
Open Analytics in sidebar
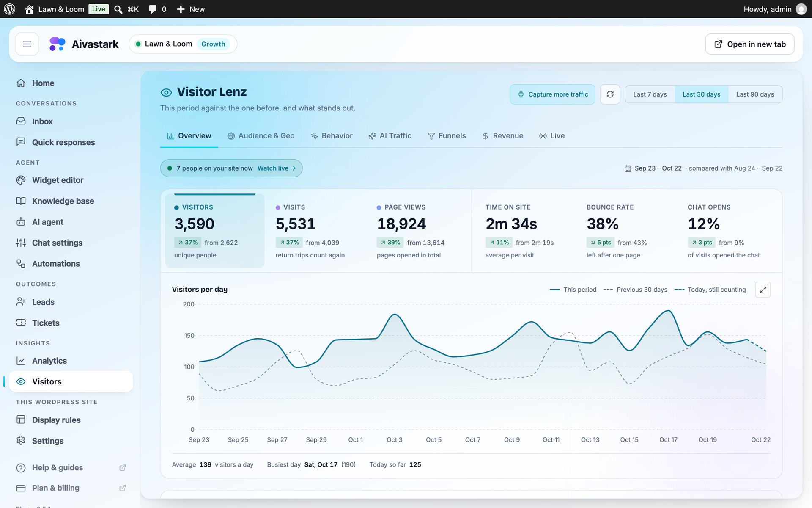click(x=71, y=361)
